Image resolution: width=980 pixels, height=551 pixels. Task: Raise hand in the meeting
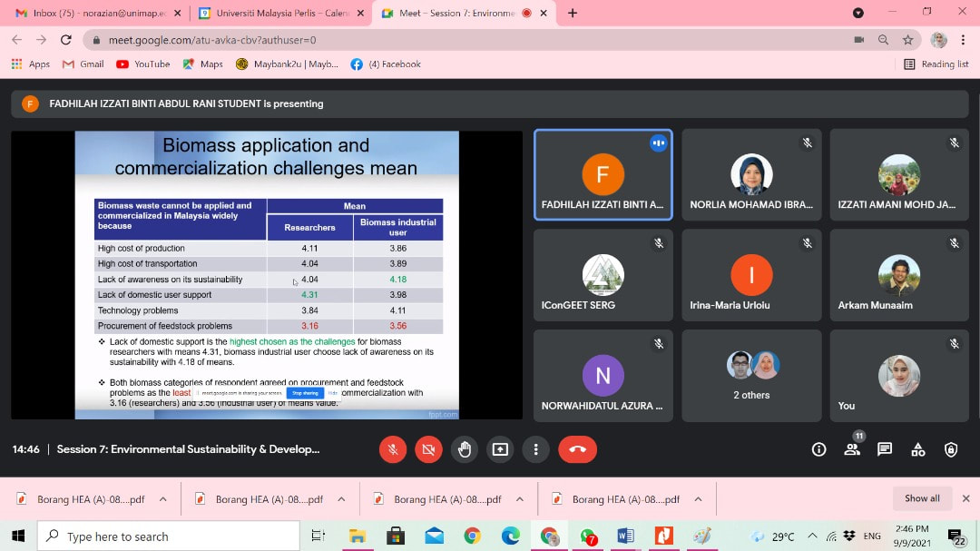pyautogui.click(x=465, y=449)
